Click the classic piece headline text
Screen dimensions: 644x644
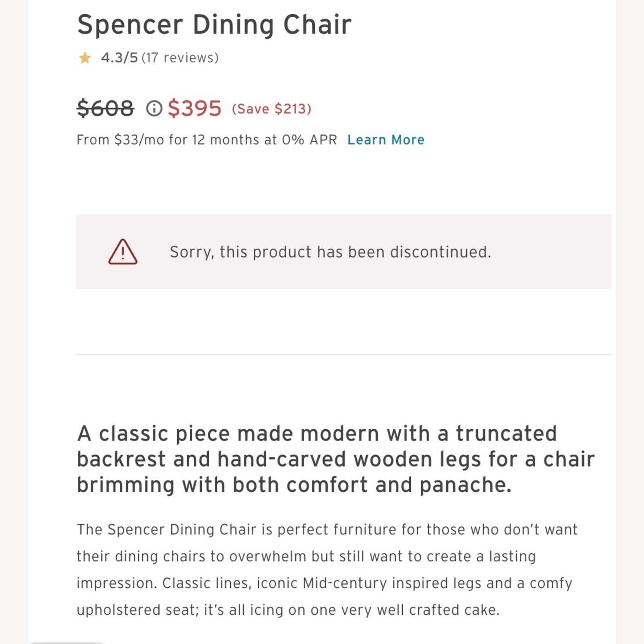click(335, 459)
